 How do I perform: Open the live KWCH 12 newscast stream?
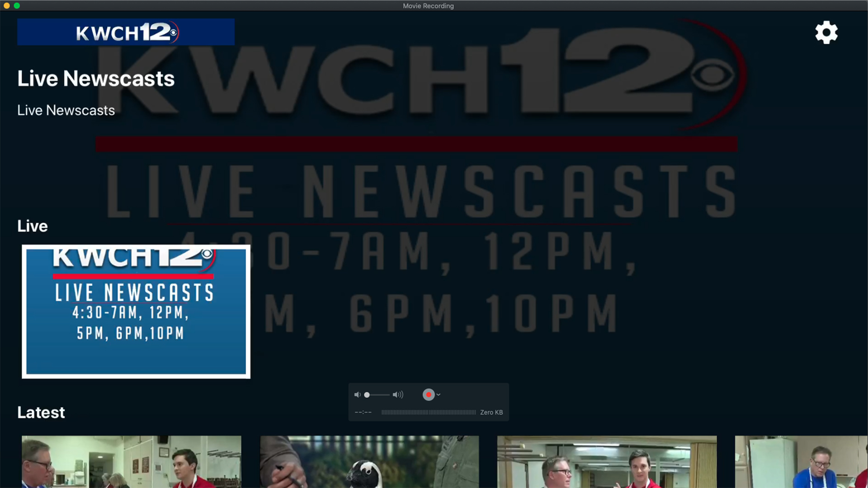coord(136,312)
